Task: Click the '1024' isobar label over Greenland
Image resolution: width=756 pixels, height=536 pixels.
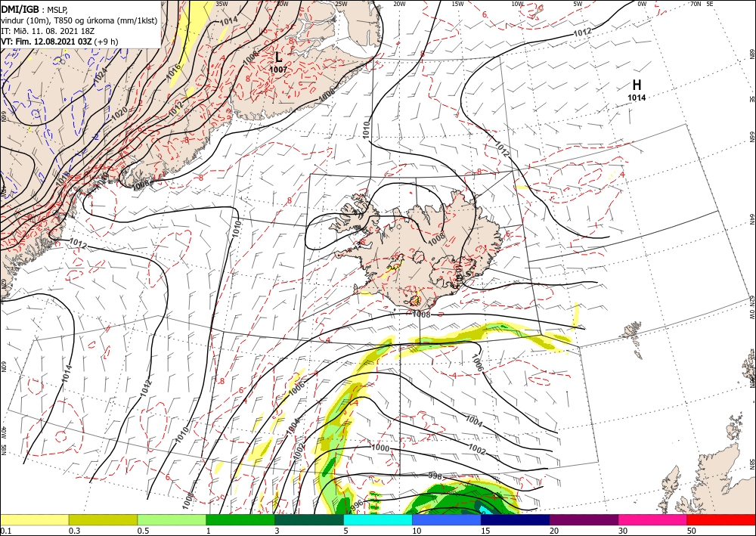Action: (101, 76)
